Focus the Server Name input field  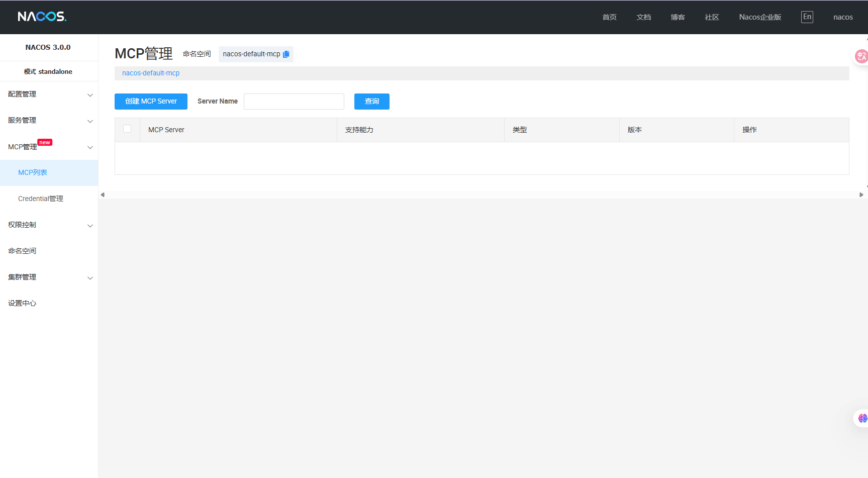click(x=294, y=102)
